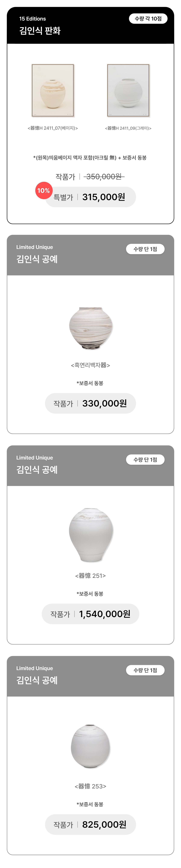Click the gray 器憶H 2411_09 print thumbnail
This screenshot has height=868, width=181.
(128, 90)
